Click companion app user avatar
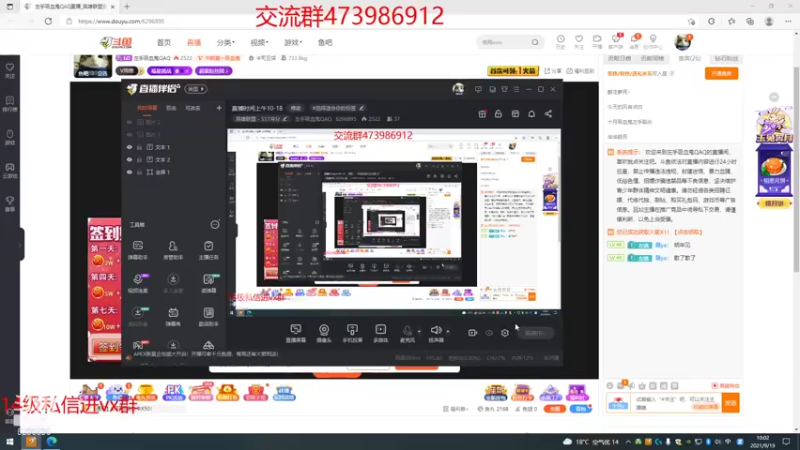800x450 pixels. [x=458, y=89]
